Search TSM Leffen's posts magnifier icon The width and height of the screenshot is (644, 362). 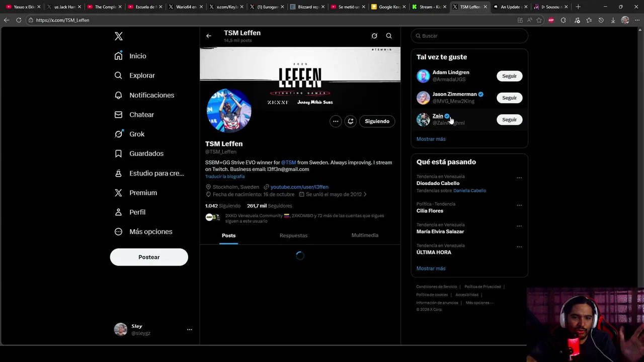pos(389,36)
